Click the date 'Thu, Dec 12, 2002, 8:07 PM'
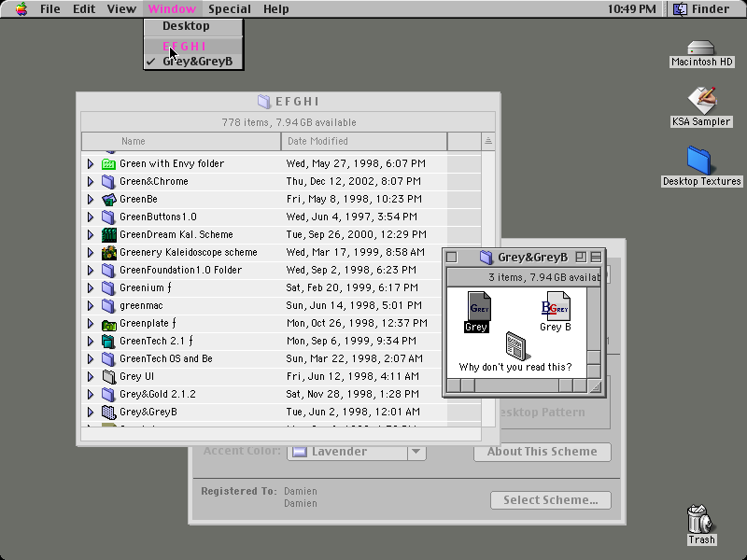Image resolution: width=747 pixels, height=560 pixels. (354, 181)
